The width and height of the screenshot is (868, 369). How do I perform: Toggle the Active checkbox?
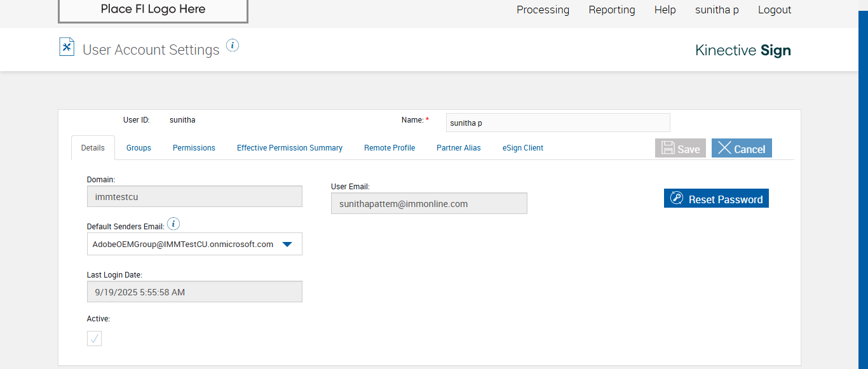[x=94, y=339]
